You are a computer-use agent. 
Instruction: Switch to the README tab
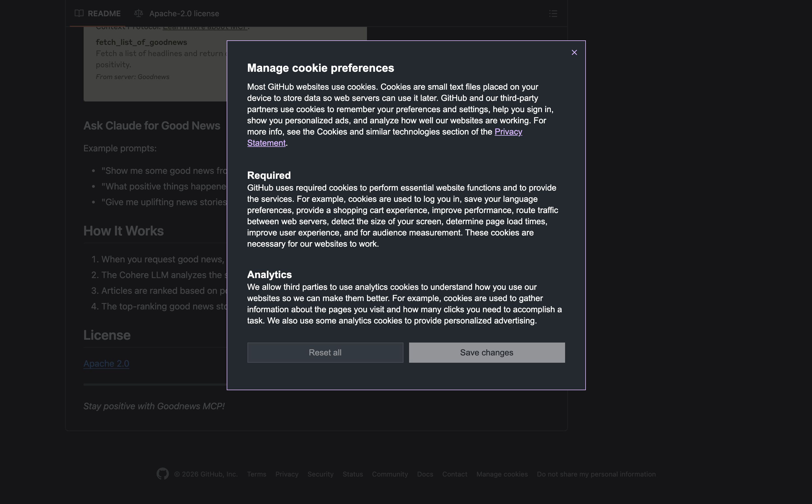(x=104, y=13)
